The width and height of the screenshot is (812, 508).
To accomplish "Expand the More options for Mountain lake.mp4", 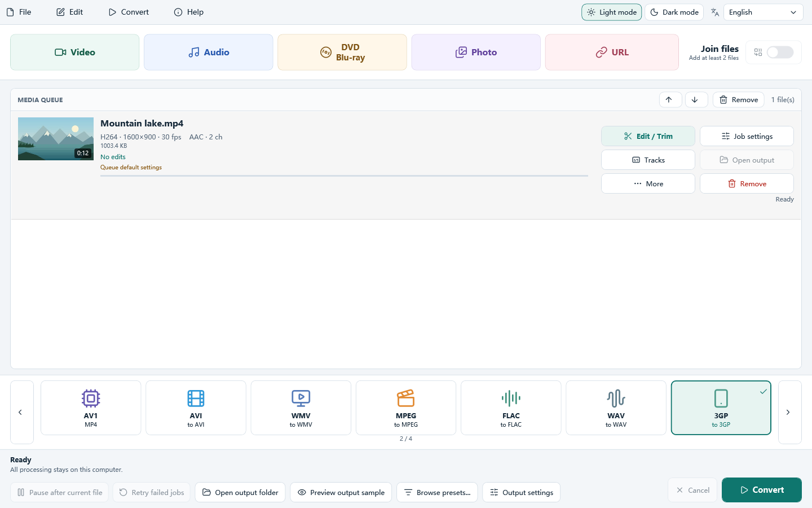I will (x=648, y=183).
